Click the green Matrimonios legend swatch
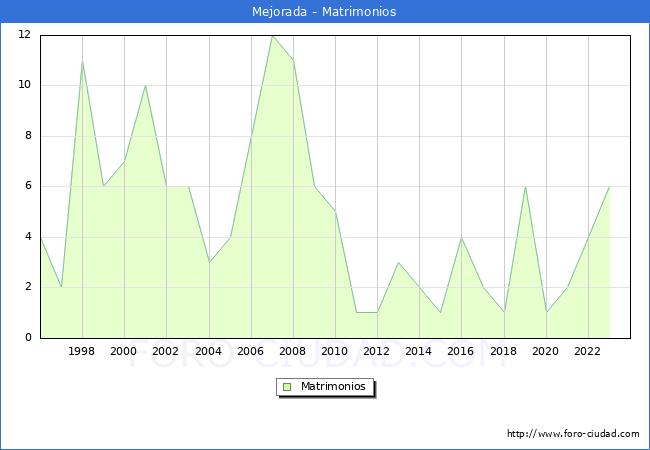 287,387
